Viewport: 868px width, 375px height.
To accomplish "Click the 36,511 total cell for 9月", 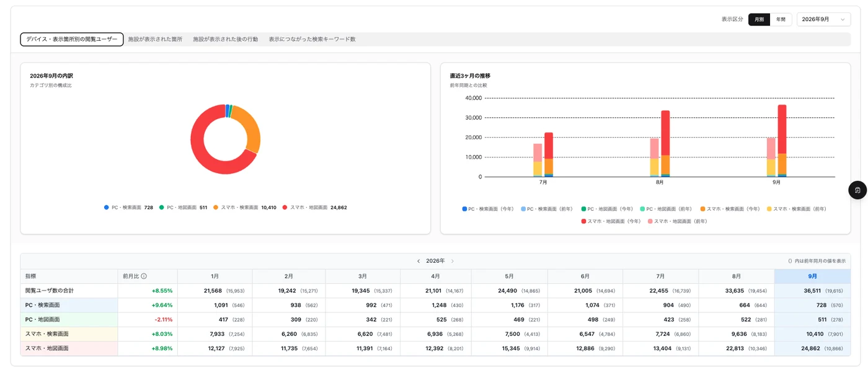I will coord(812,291).
